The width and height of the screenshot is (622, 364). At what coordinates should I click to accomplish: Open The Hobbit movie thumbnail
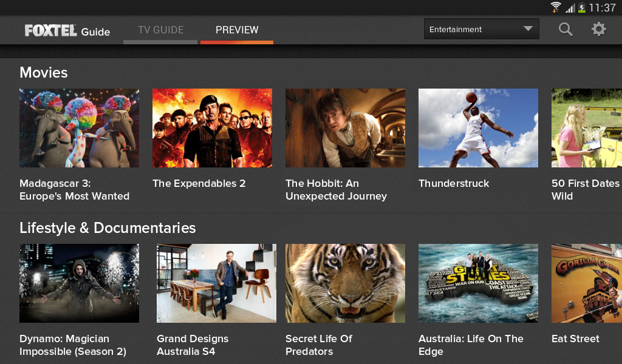[x=345, y=128]
